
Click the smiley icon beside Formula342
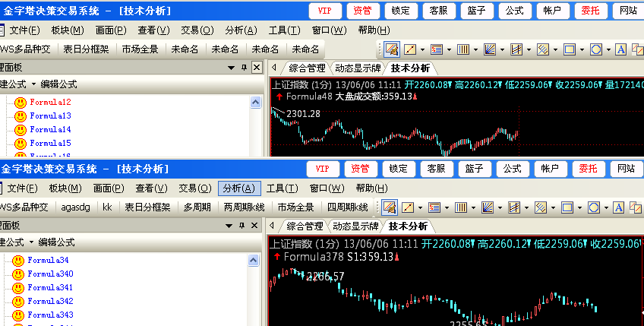pos(18,302)
